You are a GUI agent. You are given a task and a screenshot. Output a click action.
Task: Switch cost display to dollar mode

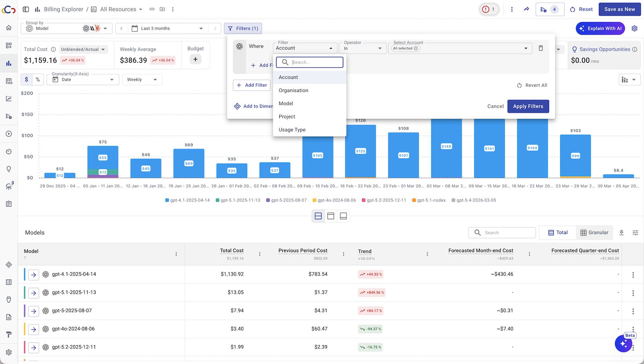coord(27,80)
